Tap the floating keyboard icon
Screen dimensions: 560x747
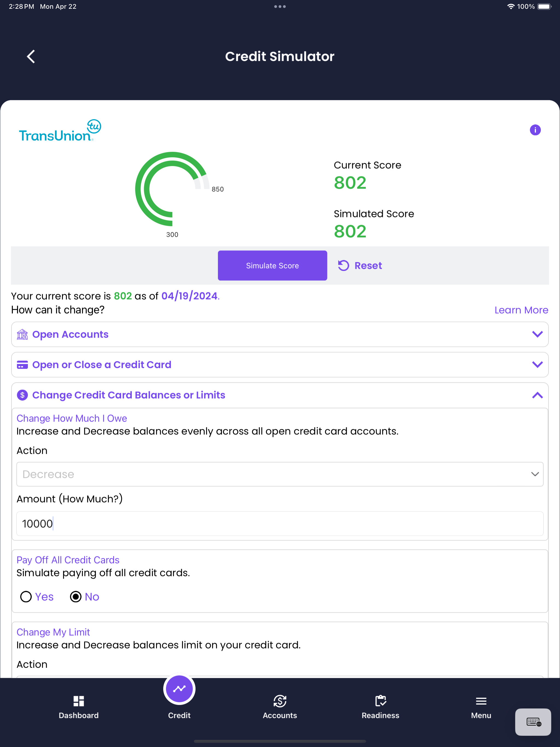(533, 722)
